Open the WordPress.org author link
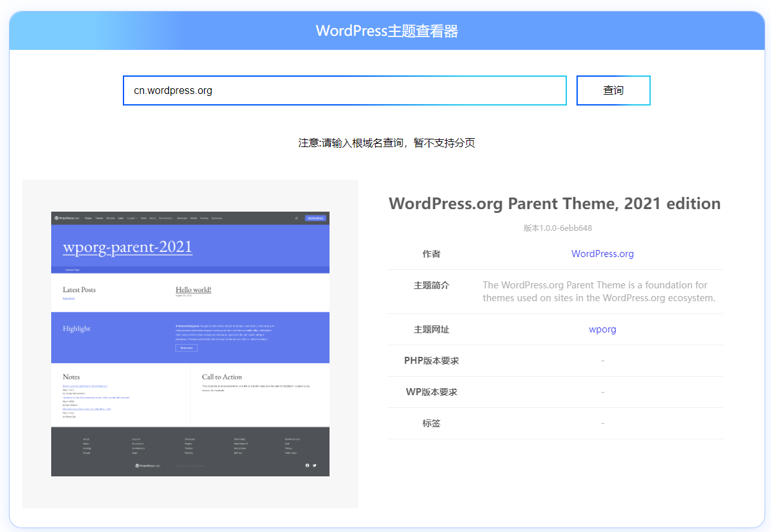771x532 pixels. point(602,254)
